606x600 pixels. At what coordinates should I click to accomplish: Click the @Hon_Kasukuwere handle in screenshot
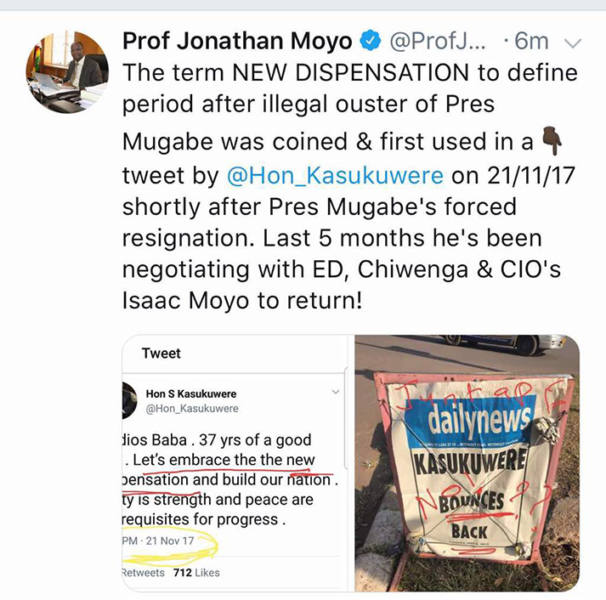tap(192, 409)
